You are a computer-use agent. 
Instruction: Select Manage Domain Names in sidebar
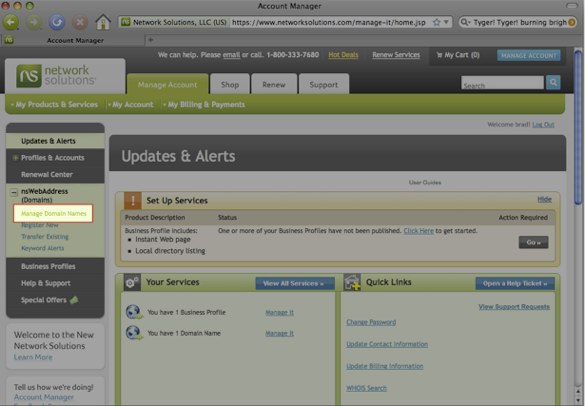tap(53, 213)
